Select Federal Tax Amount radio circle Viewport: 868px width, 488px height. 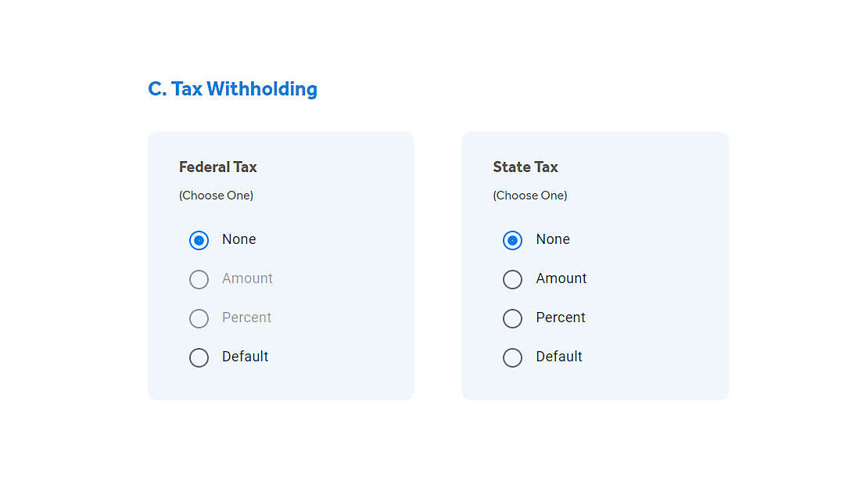point(199,279)
